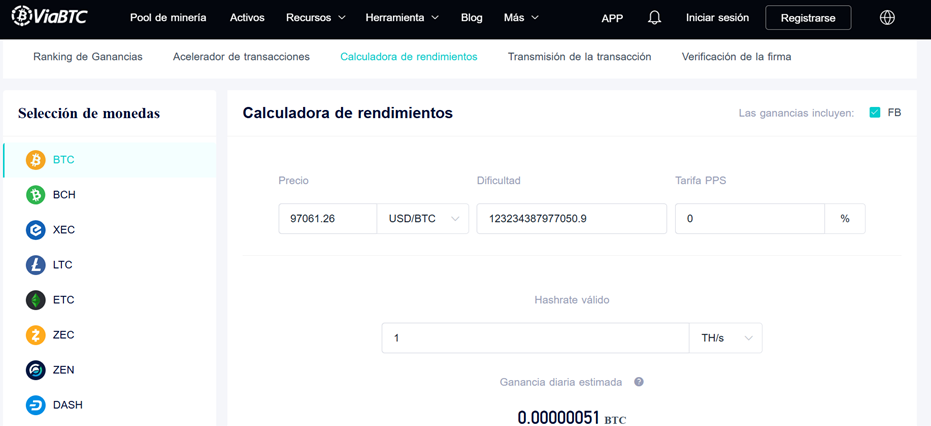This screenshot has width=931, height=426.
Task: Open the APP menu item
Action: 612,18
